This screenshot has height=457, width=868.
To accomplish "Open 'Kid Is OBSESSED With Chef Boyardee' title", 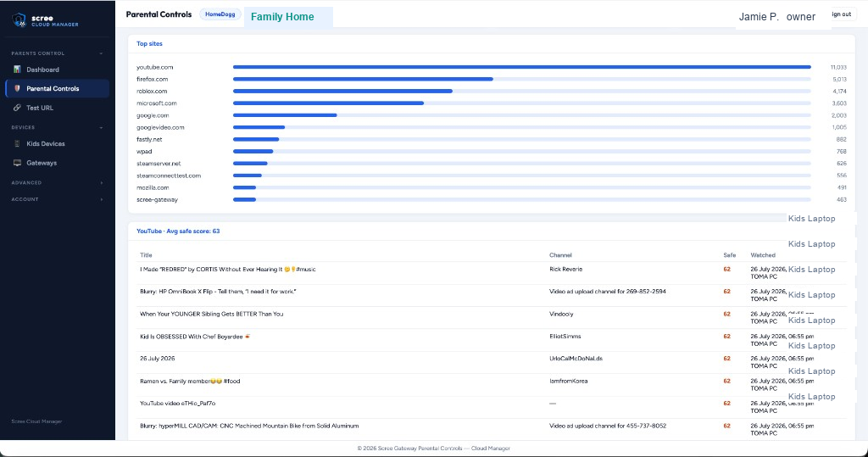I will tap(195, 337).
